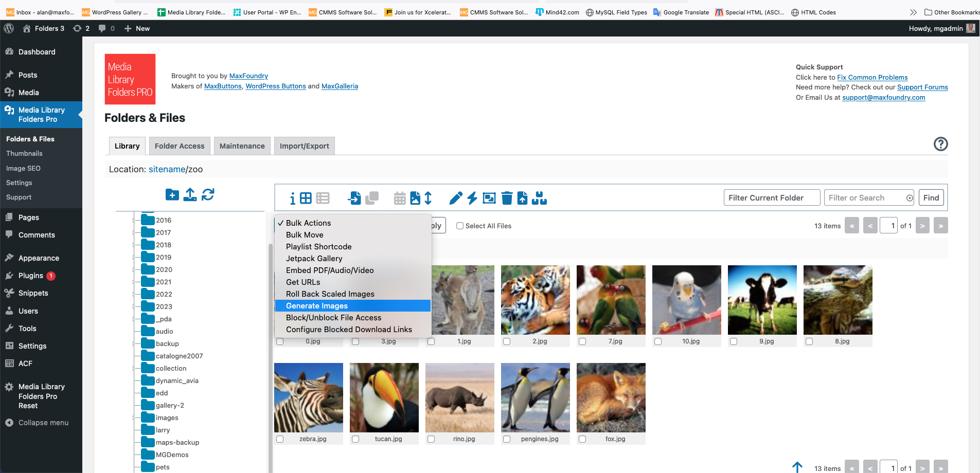The image size is (980, 473).
Task: Check the box for 10.jpg
Action: click(658, 341)
